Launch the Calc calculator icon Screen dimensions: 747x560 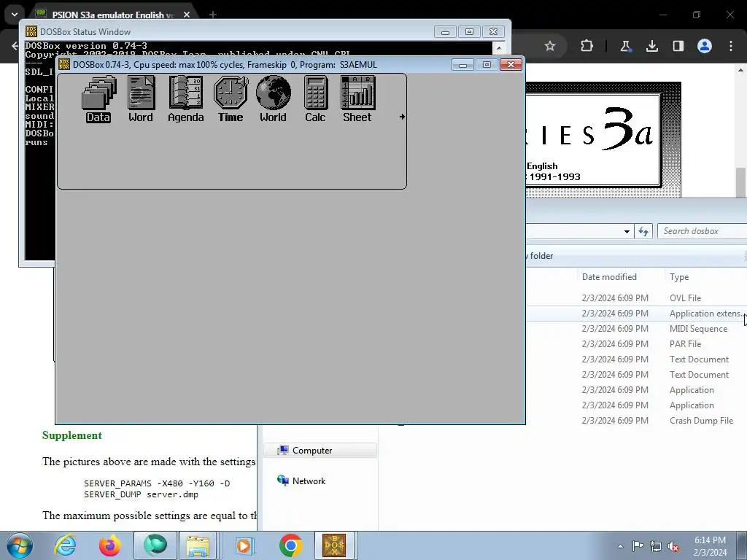click(315, 98)
